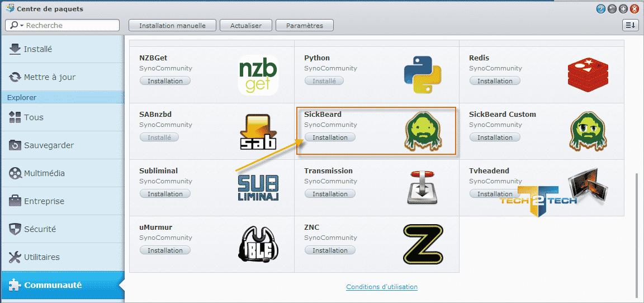The image size is (644, 303).
Task: Click the Sauvegarder category icon
Action: [15, 145]
